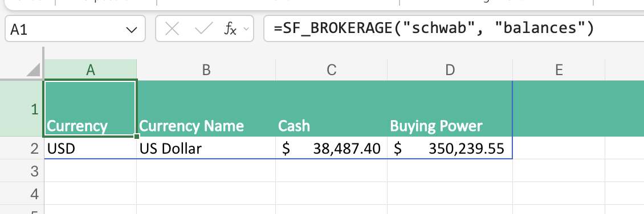Viewport: 644px width, 214px height.
Task: Click into the formula bar with SF_BROKERAGE formula
Action: click(454, 28)
